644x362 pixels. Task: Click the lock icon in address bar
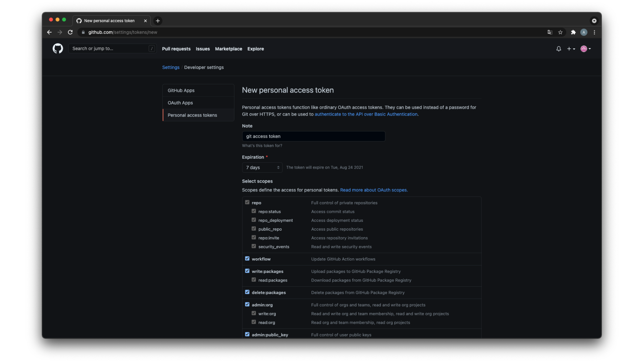pyautogui.click(x=83, y=32)
